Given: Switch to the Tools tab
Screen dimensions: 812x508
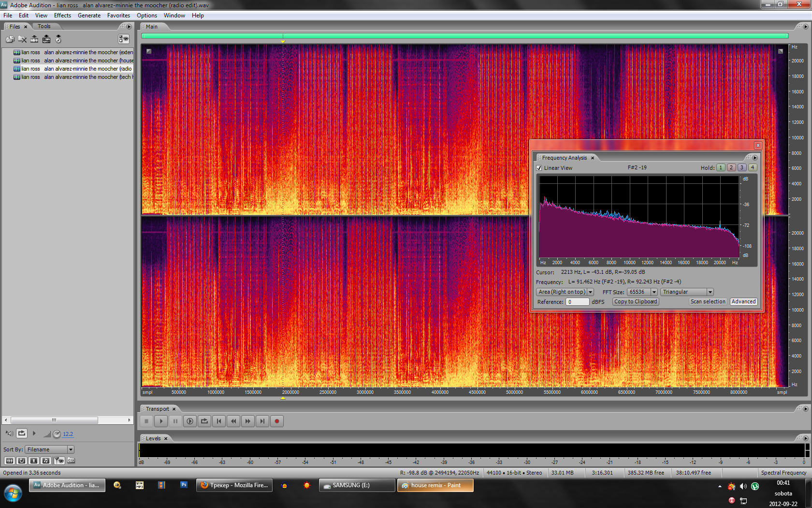Looking at the screenshot, I should pyautogui.click(x=44, y=27).
